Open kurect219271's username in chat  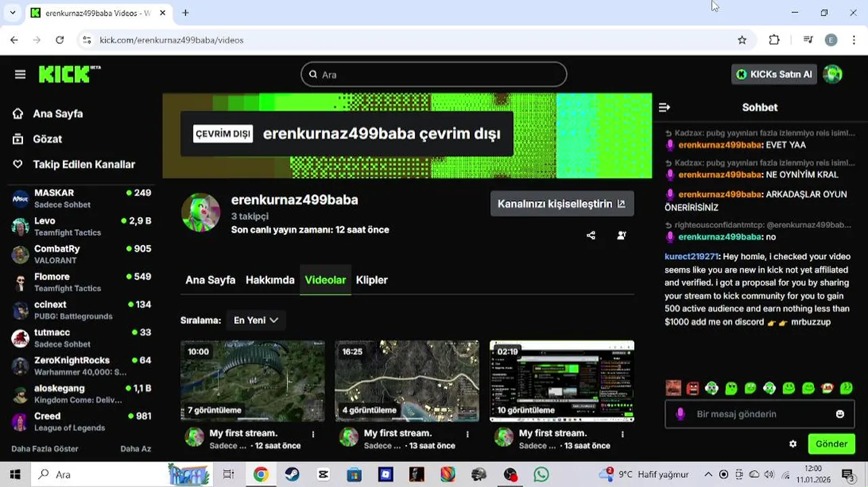click(691, 256)
